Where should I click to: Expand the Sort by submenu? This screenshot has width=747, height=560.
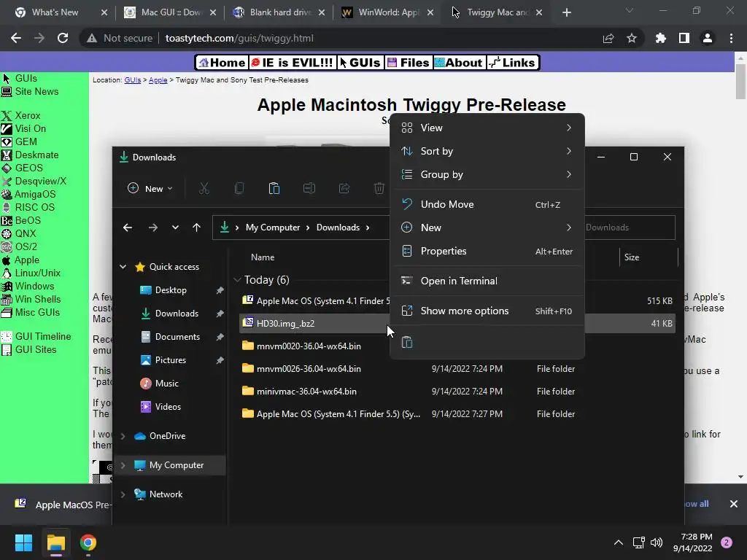tap(487, 151)
